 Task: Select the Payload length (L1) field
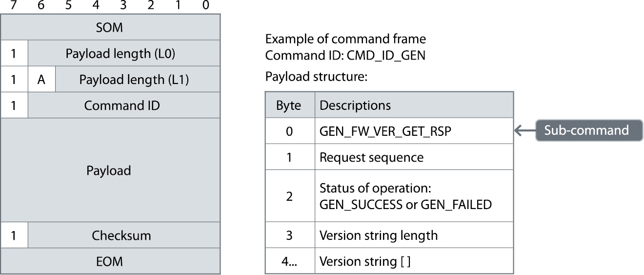[138, 80]
